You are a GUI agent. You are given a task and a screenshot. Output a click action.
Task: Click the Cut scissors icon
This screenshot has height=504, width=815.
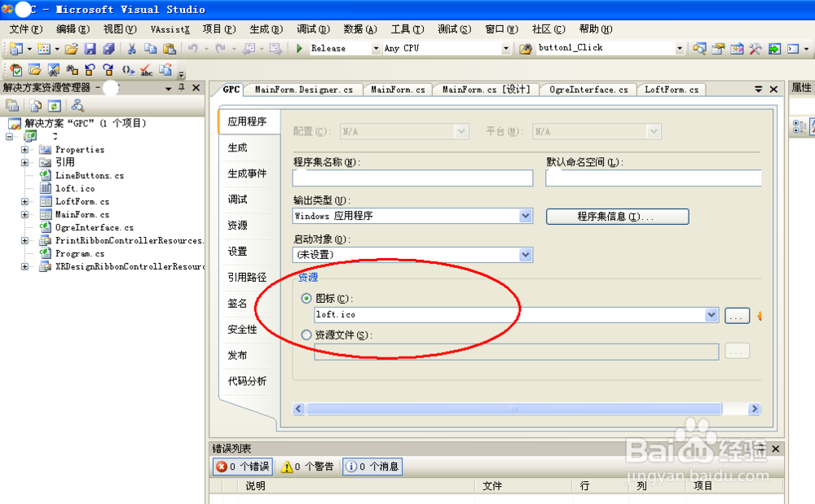pyautogui.click(x=132, y=49)
